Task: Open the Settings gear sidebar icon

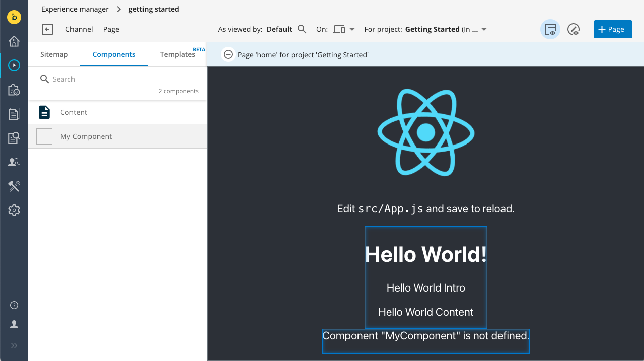Action: coord(14,210)
